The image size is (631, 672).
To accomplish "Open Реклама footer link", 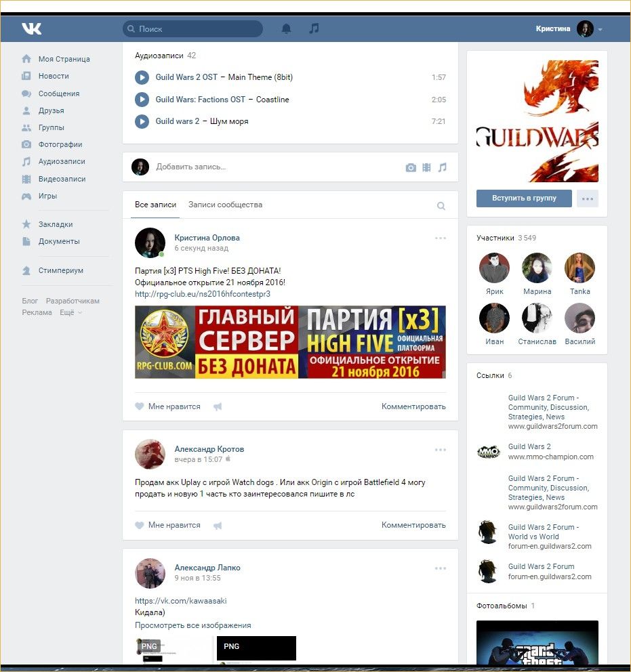I will coord(37,312).
